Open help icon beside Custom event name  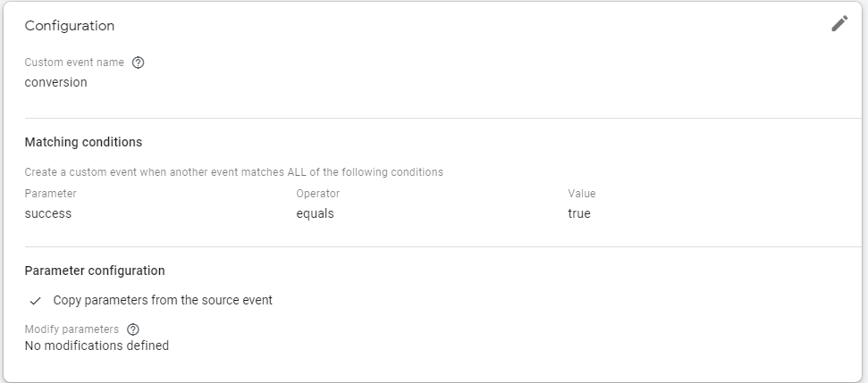(139, 62)
